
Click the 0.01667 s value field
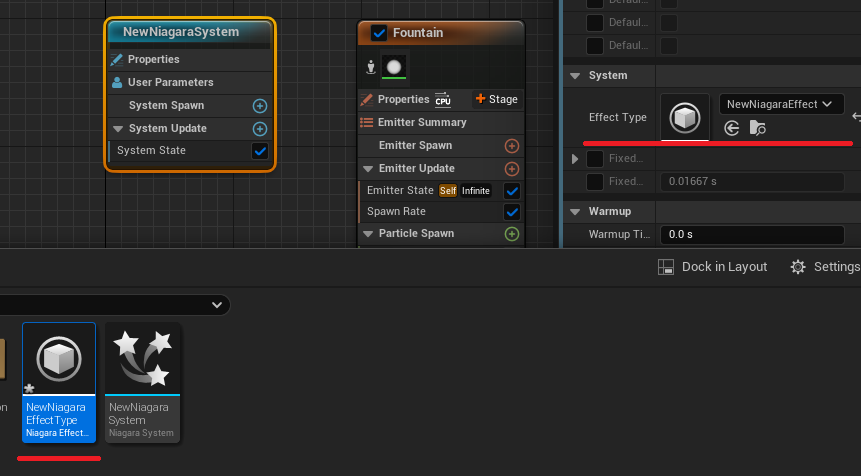click(752, 182)
